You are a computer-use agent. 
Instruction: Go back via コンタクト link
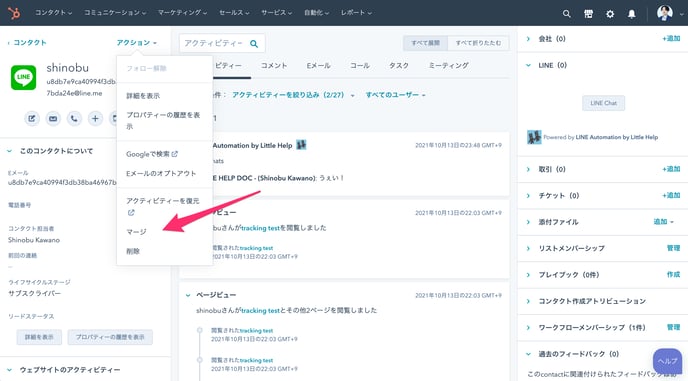27,43
